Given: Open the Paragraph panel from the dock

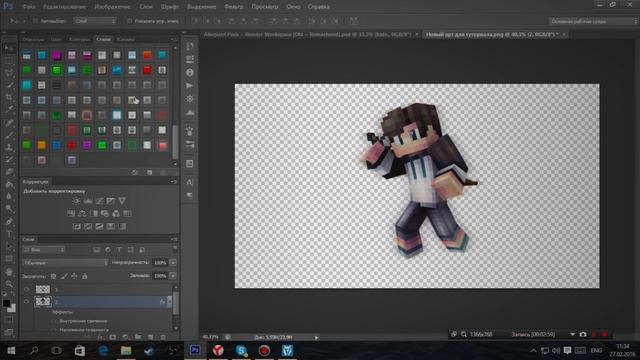Looking at the screenshot, I should click(190, 196).
